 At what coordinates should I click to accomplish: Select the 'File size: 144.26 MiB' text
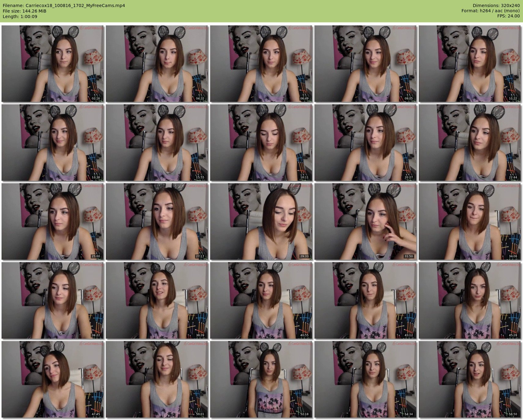point(24,11)
